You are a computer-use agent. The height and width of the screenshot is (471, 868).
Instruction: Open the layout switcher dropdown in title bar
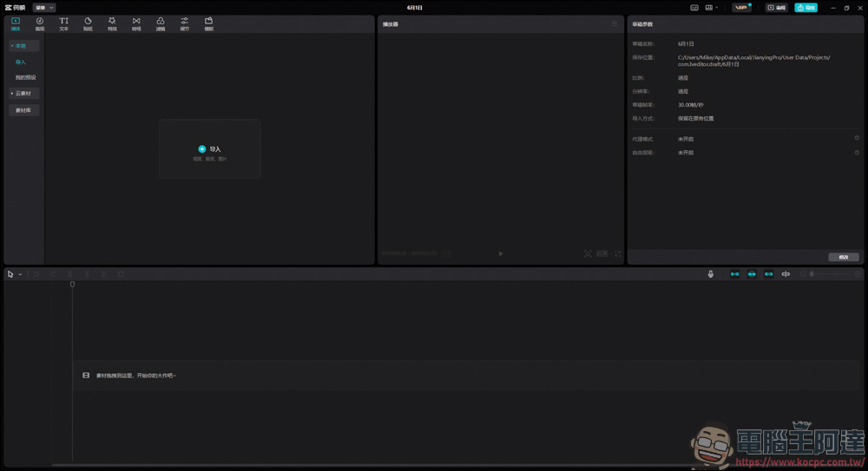pyautogui.click(x=712, y=8)
